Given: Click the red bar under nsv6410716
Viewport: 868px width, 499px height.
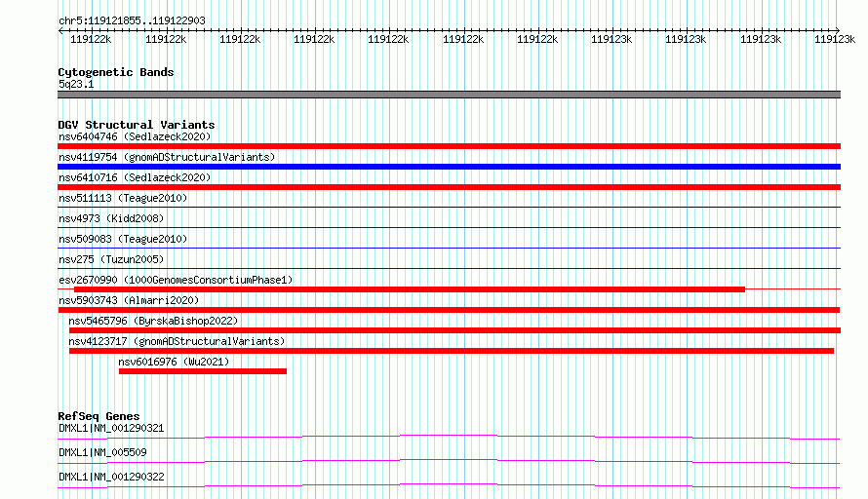Looking at the screenshot, I should pyautogui.click(x=449, y=187).
